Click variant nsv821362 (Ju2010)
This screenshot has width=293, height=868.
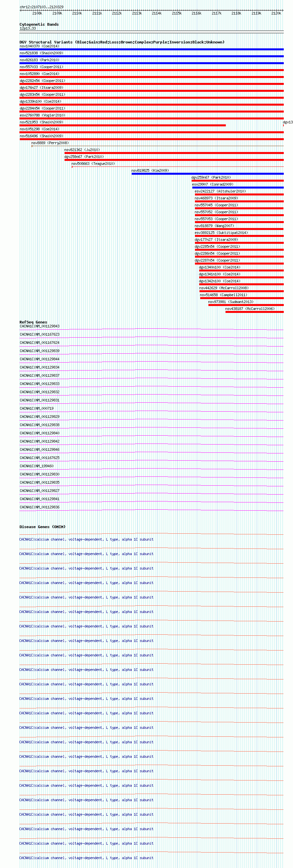click(82, 150)
